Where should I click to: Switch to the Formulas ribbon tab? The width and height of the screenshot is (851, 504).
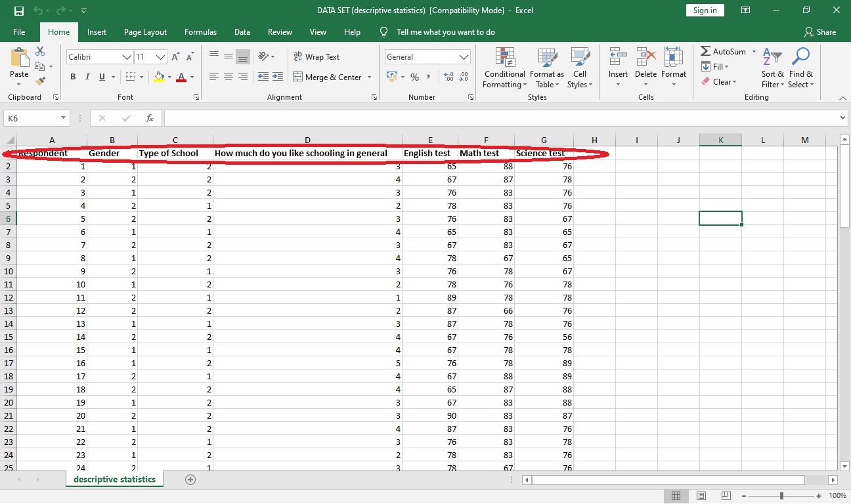click(x=200, y=31)
